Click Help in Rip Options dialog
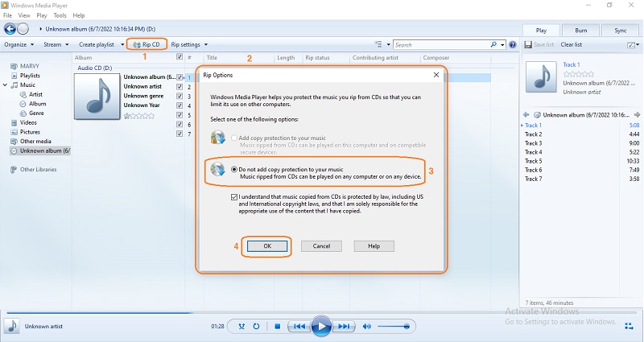 374,246
